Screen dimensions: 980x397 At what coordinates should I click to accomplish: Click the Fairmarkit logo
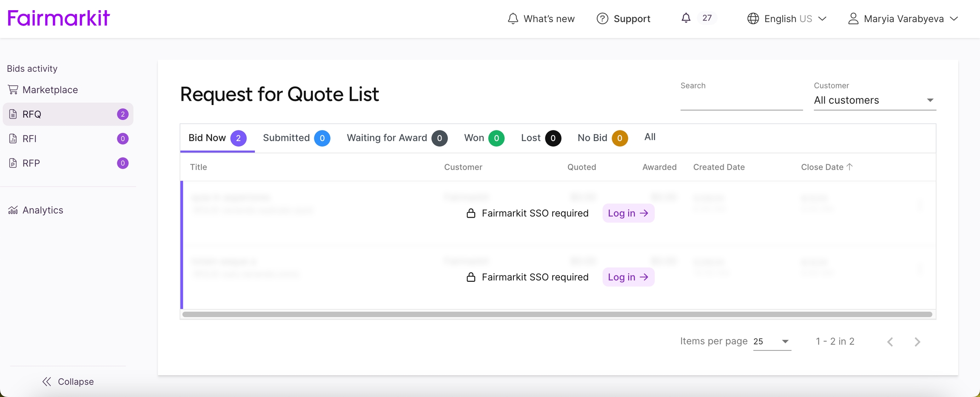(x=59, y=18)
